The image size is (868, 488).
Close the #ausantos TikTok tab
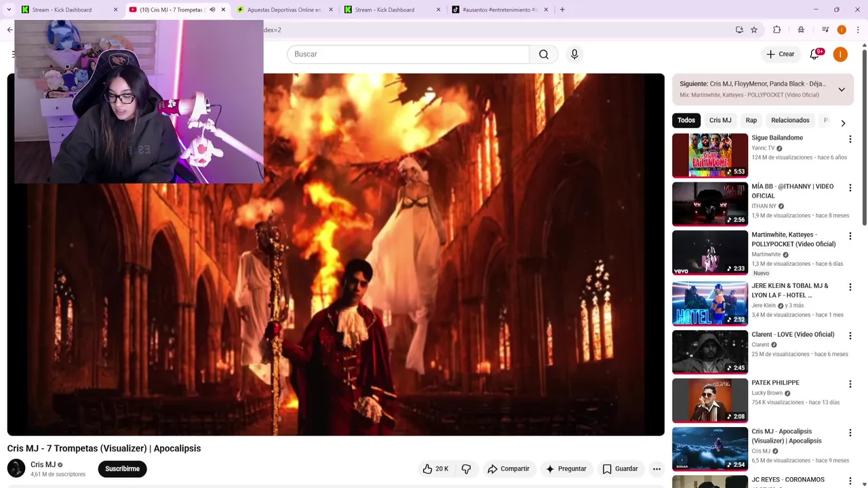pos(547,9)
